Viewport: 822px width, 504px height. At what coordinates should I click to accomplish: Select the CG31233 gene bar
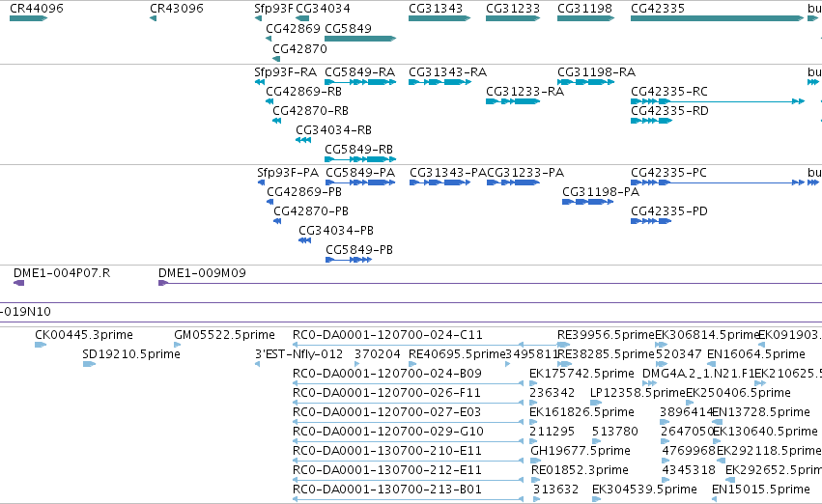coord(513,18)
